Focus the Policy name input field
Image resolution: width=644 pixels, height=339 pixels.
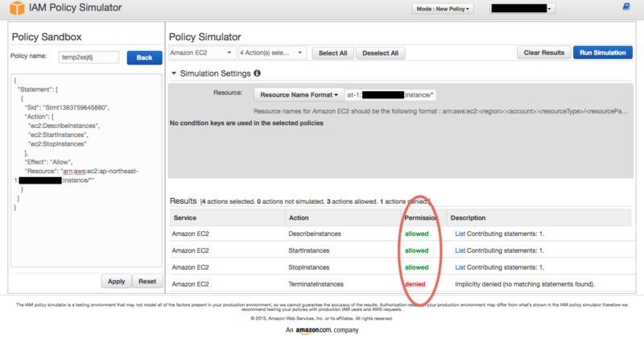[x=89, y=57]
